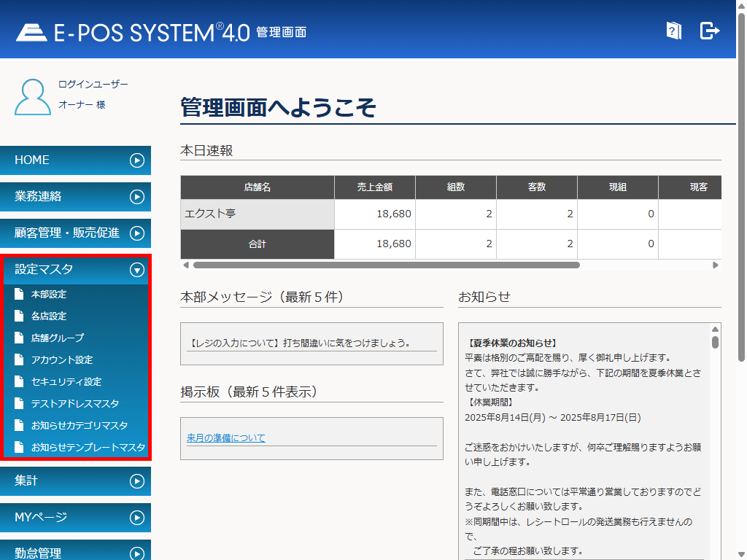The image size is (747, 560).
Task: Click the horizontal scrollbar under 本日速報 table
Action: 387,265
